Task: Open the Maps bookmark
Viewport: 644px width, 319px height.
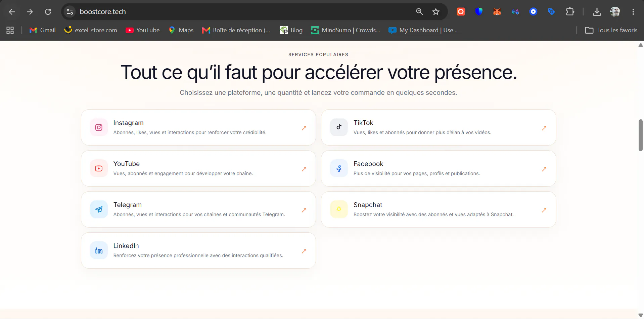Action: pos(181,30)
